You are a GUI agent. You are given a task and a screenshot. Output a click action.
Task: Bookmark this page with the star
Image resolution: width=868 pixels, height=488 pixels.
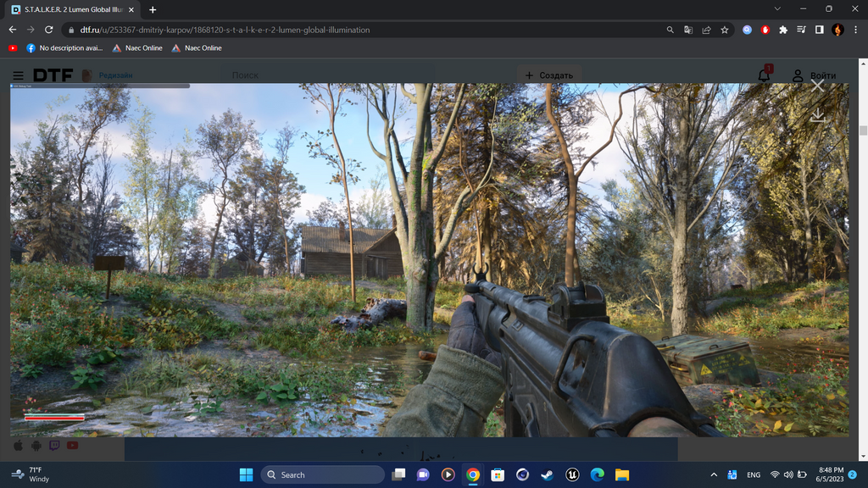coord(725,30)
